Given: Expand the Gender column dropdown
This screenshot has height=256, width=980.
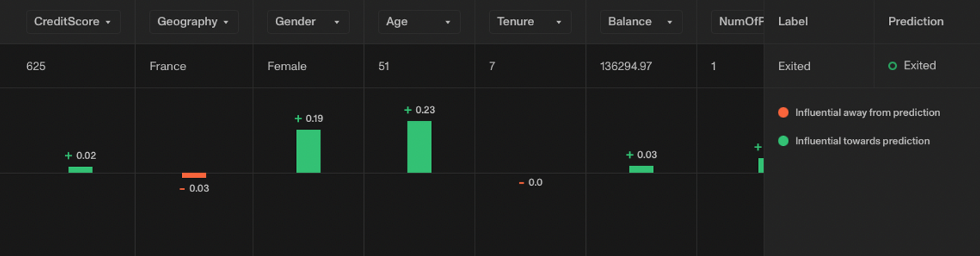Looking at the screenshot, I should [x=308, y=22].
